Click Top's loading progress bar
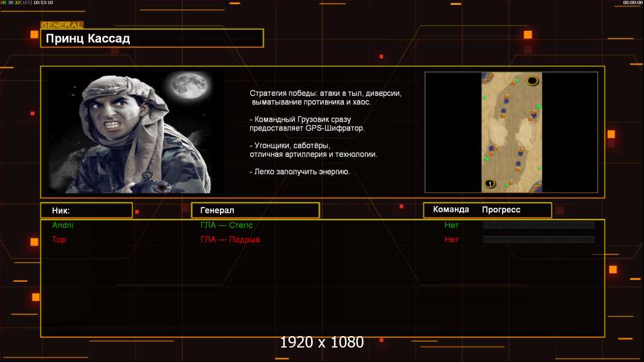 point(539,240)
